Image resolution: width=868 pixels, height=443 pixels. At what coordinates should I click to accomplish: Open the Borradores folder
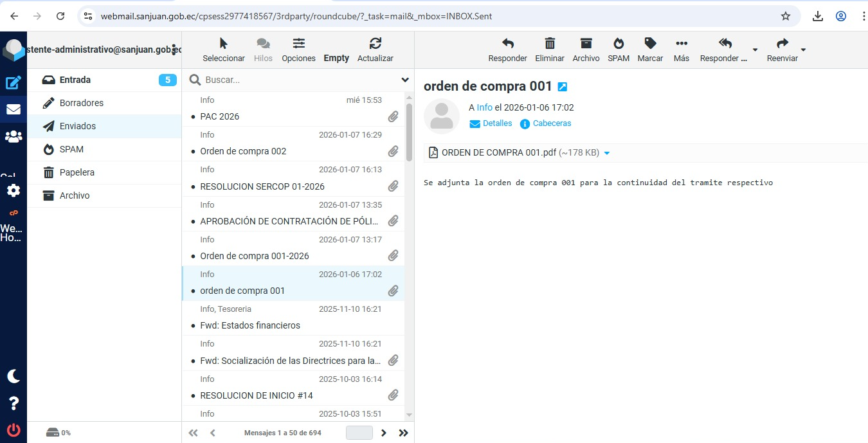coord(82,103)
